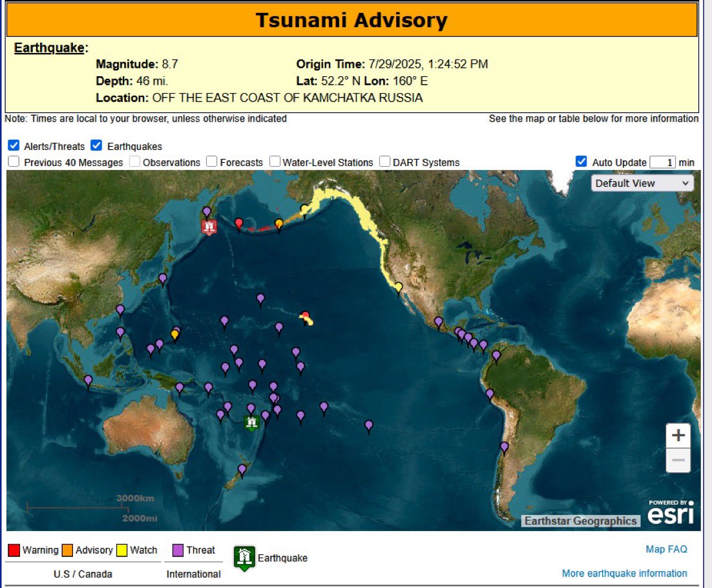This screenshot has height=588, width=712.
Task: Select the purple threat marker above Kamchatka
Action: pyautogui.click(x=207, y=212)
